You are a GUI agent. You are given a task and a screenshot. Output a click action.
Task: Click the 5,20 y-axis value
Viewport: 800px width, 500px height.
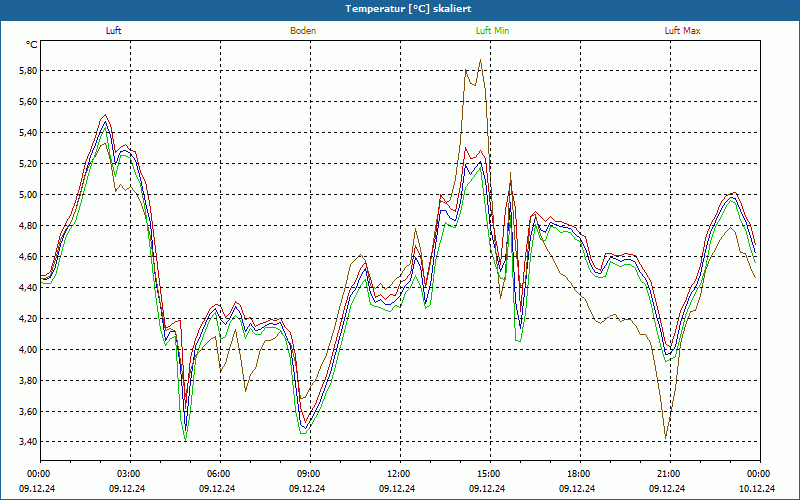pos(28,164)
